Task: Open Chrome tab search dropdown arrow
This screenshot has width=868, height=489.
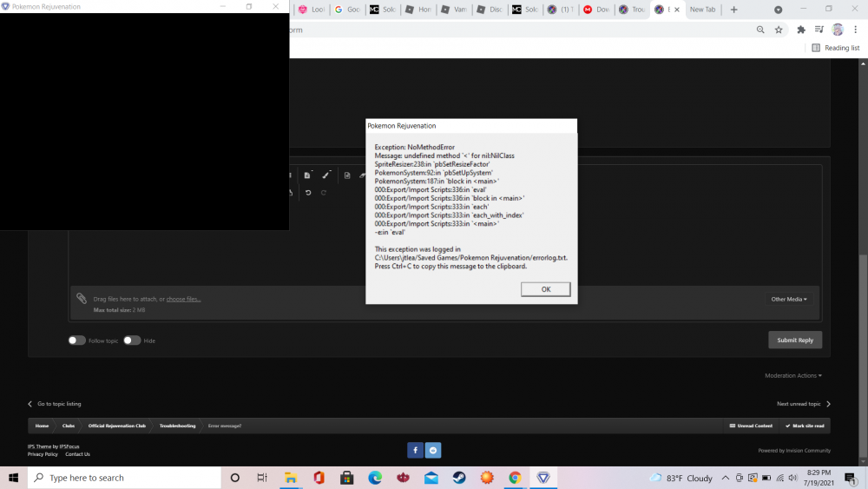Action: click(778, 10)
